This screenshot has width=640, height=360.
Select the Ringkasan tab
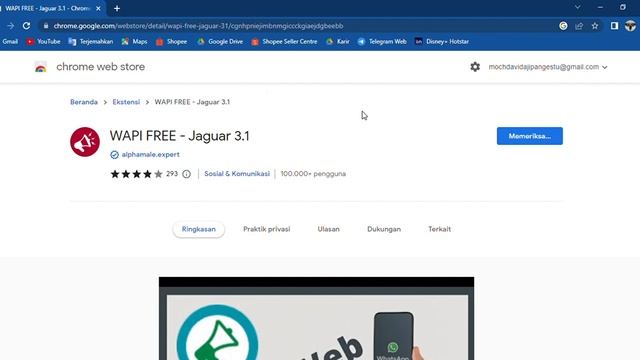coord(199,229)
